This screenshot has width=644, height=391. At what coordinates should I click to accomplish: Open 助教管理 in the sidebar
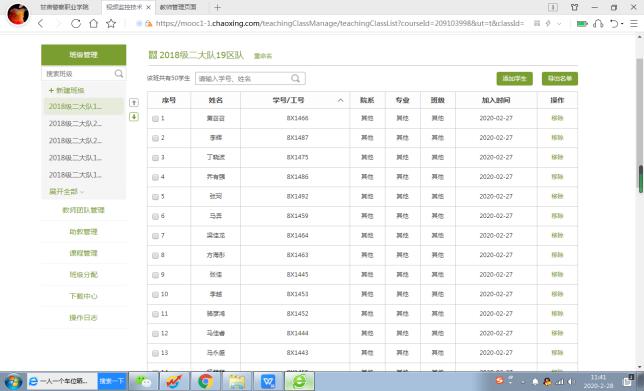tap(83, 232)
